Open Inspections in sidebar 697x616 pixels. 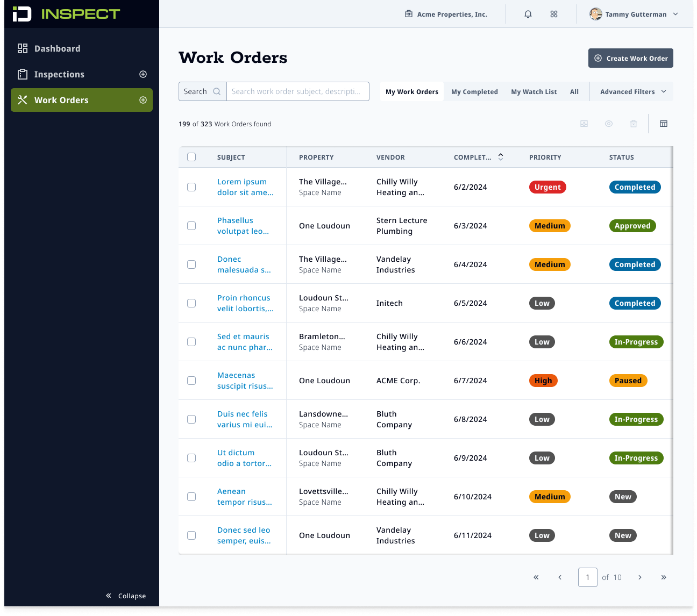(x=82, y=74)
